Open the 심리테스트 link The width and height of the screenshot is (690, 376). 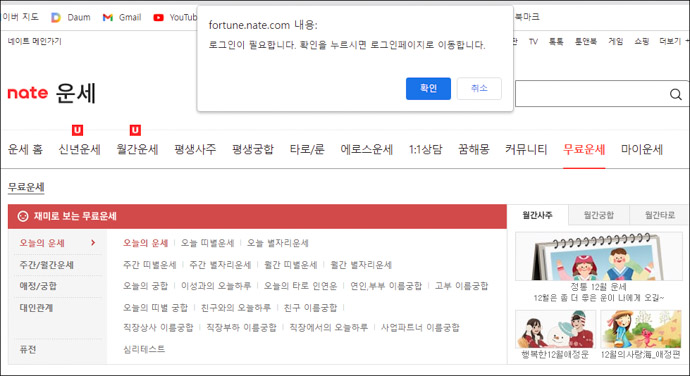click(144, 350)
